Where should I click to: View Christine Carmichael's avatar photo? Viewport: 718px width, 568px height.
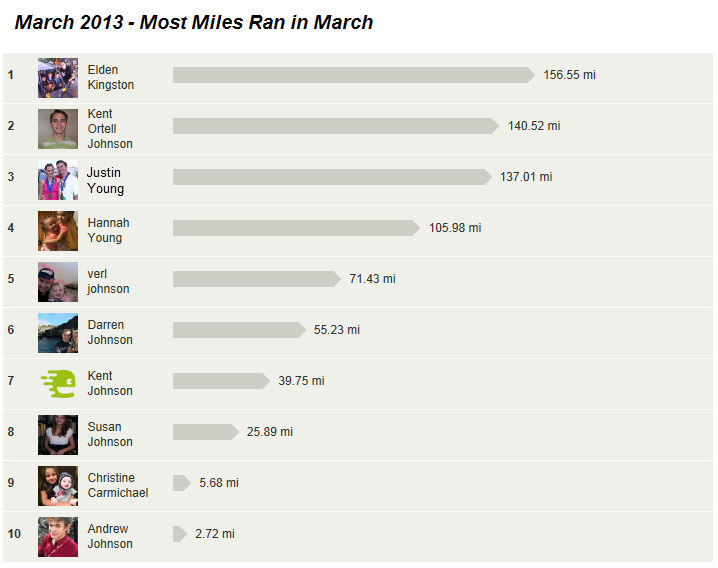(58, 486)
